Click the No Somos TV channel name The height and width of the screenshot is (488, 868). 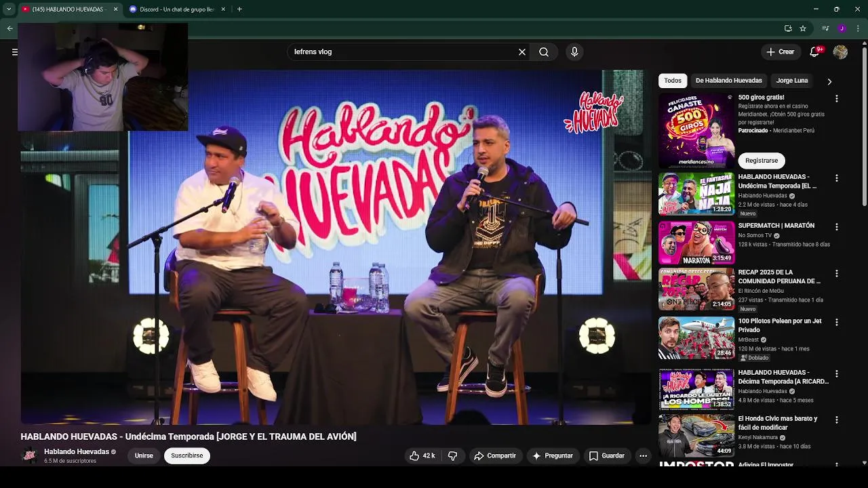[755, 236]
